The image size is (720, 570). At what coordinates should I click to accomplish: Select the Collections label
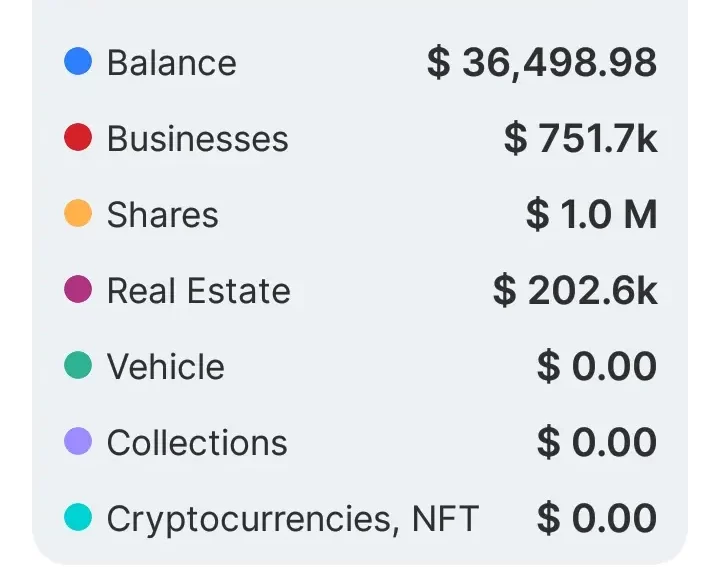point(197,443)
